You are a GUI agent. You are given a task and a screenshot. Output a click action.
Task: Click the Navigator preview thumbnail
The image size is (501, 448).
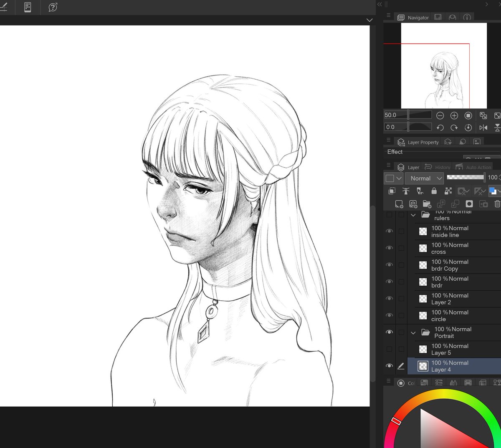tap(444, 65)
